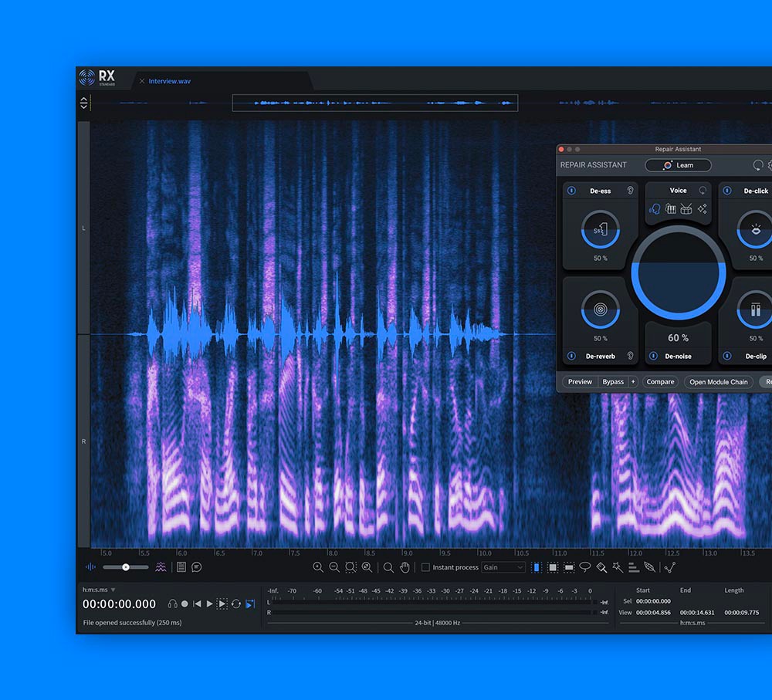The image size is (772, 700).
Task: Zoom in on the time axis
Action: (318, 567)
